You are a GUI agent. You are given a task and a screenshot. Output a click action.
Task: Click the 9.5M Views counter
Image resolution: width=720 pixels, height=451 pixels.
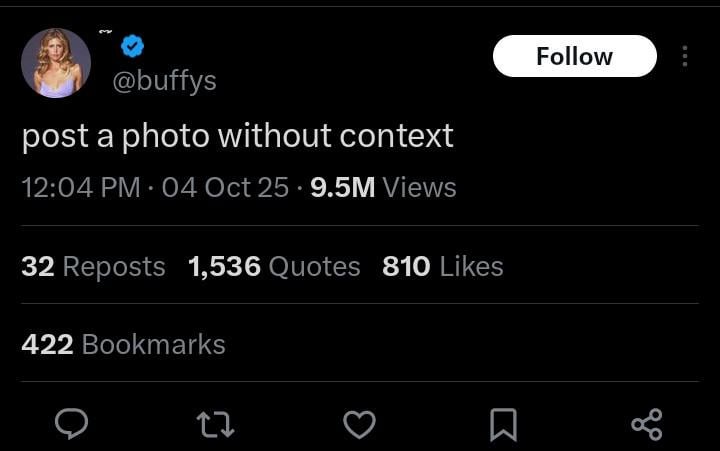[383, 187]
